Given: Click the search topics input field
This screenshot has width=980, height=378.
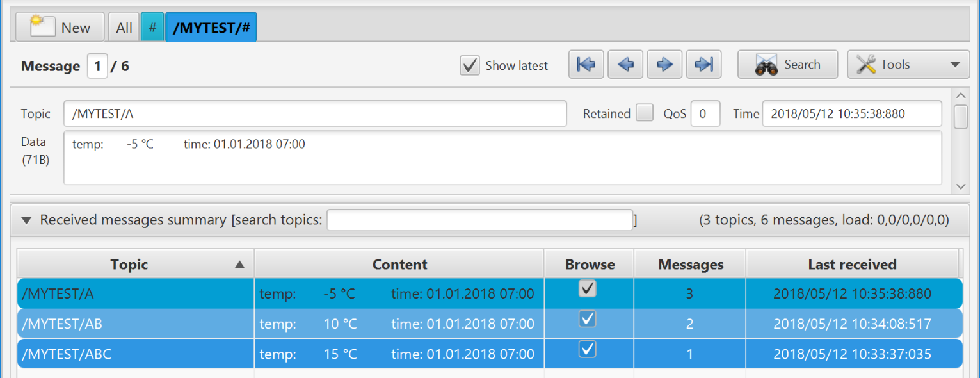Looking at the screenshot, I should tap(479, 220).
